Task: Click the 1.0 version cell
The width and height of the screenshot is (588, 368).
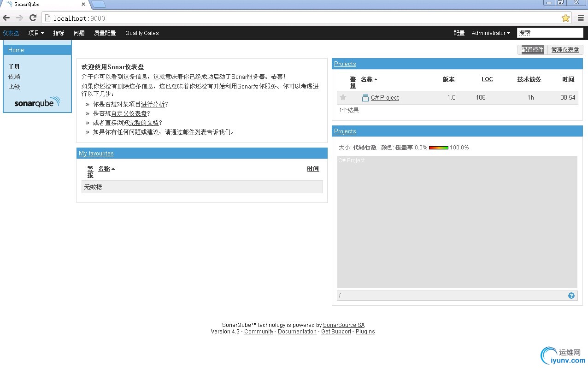Action: [x=451, y=98]
